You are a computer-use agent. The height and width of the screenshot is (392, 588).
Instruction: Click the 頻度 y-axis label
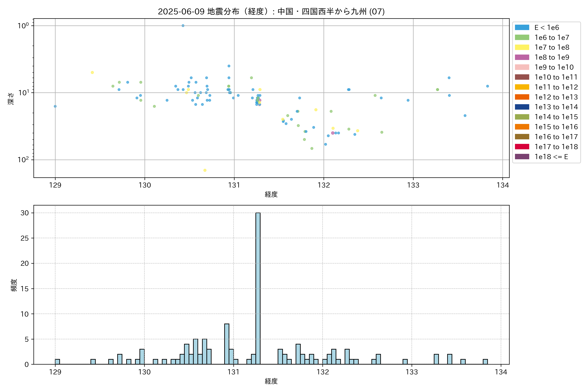tap(14, 285)
